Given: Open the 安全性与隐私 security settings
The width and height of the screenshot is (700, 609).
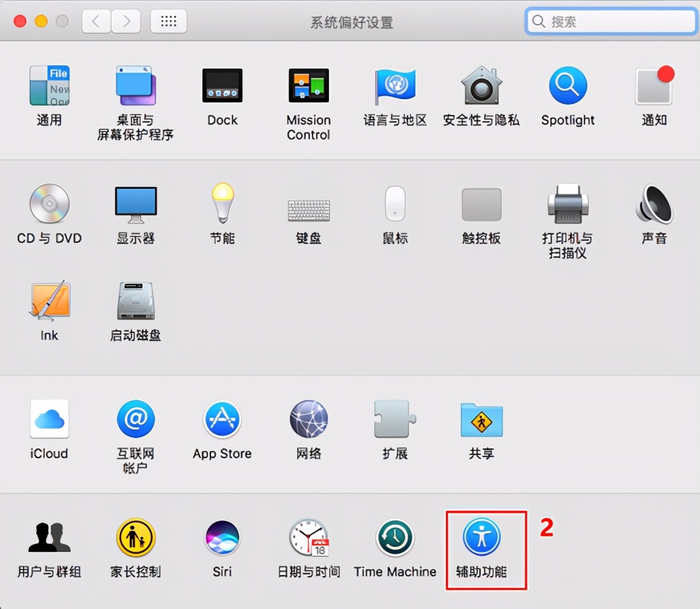Looking at the screenshot, I should click(x=481, y=86).
